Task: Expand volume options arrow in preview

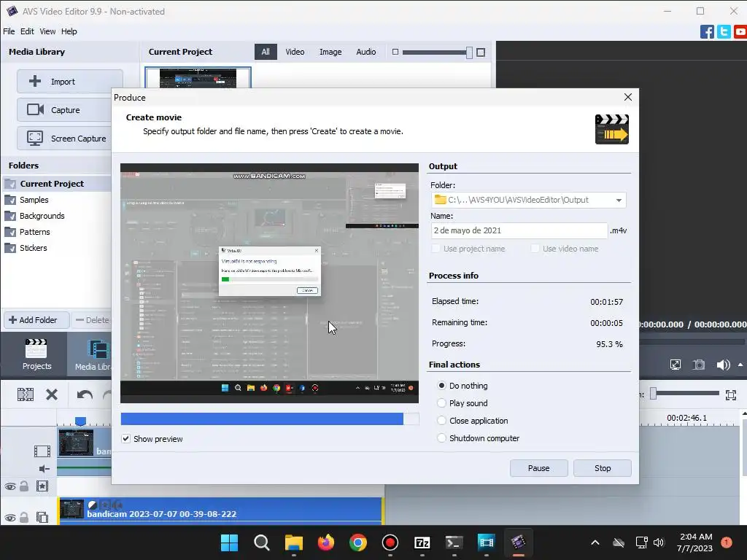Action: 740,365
